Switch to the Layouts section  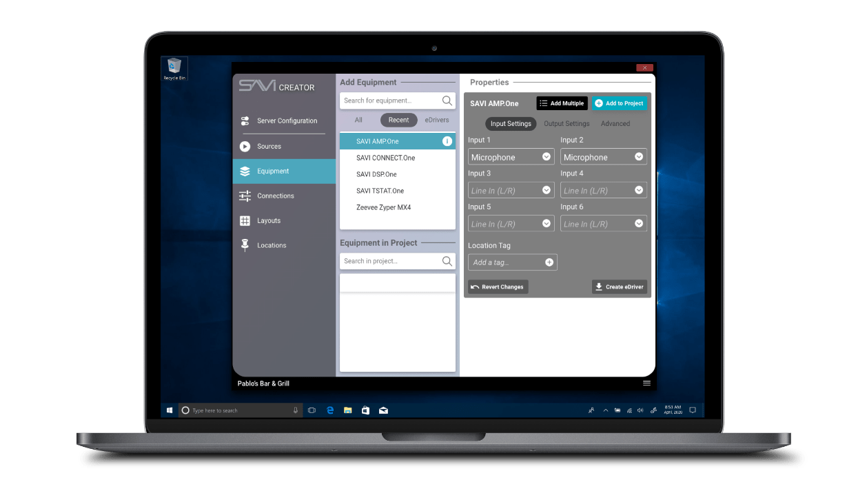(284, 220)
